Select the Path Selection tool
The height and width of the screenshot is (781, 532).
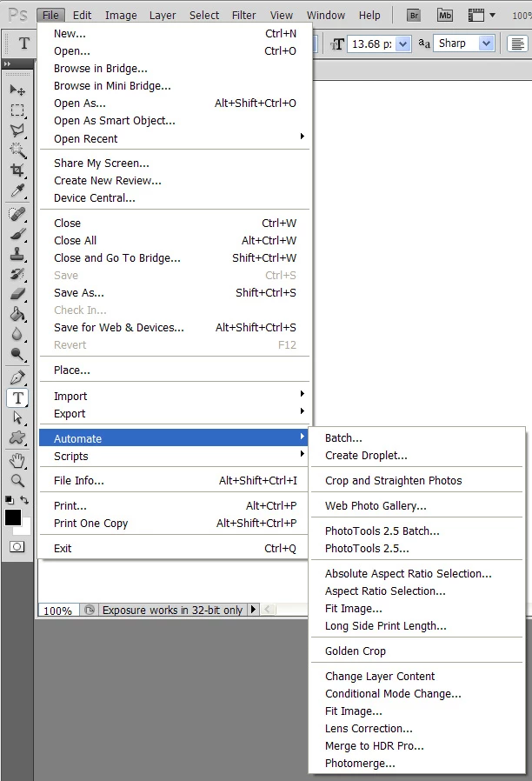point(17,417)
